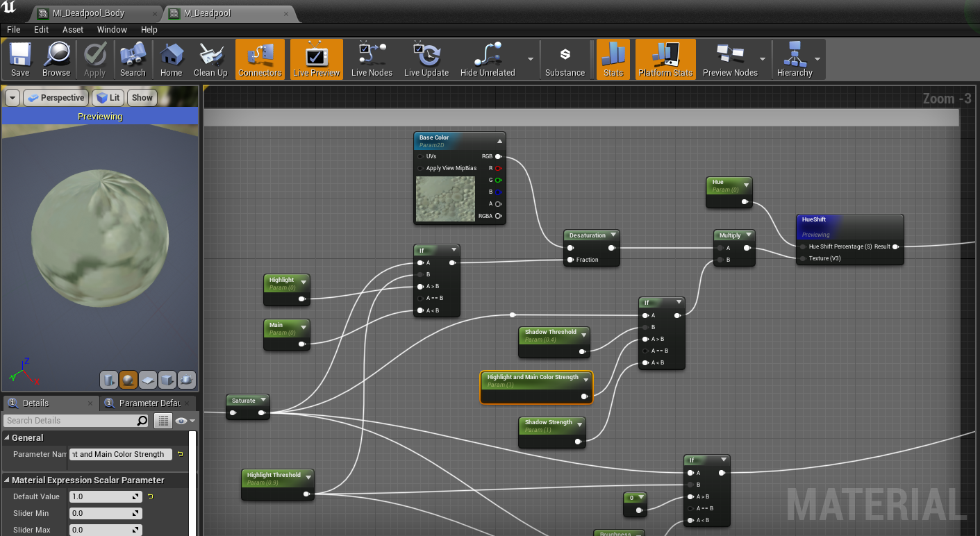This screenshot has width=980, height=536.
Task: Open the Hierarchy dropdown arrow
Action: [x=817, y=59]
